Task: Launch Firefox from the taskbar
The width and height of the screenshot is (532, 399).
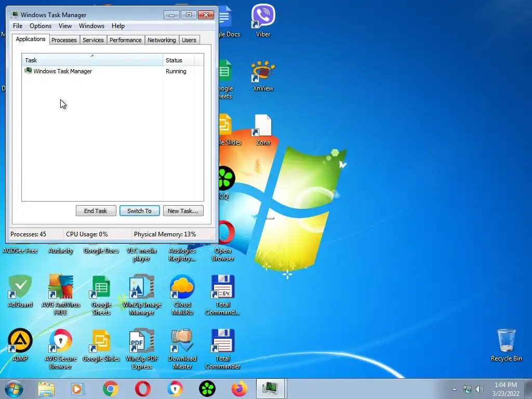Action: tap(239, 389)
